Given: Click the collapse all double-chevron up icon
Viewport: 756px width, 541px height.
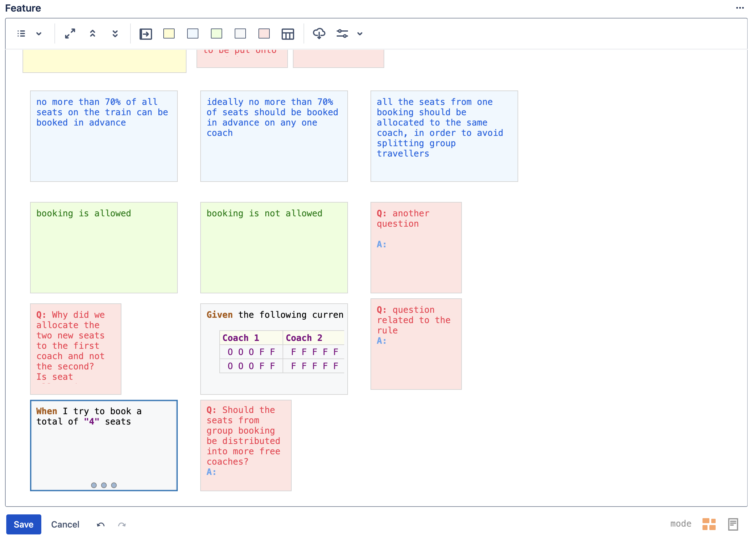Looking at the screenshot, I should point(93,33).
